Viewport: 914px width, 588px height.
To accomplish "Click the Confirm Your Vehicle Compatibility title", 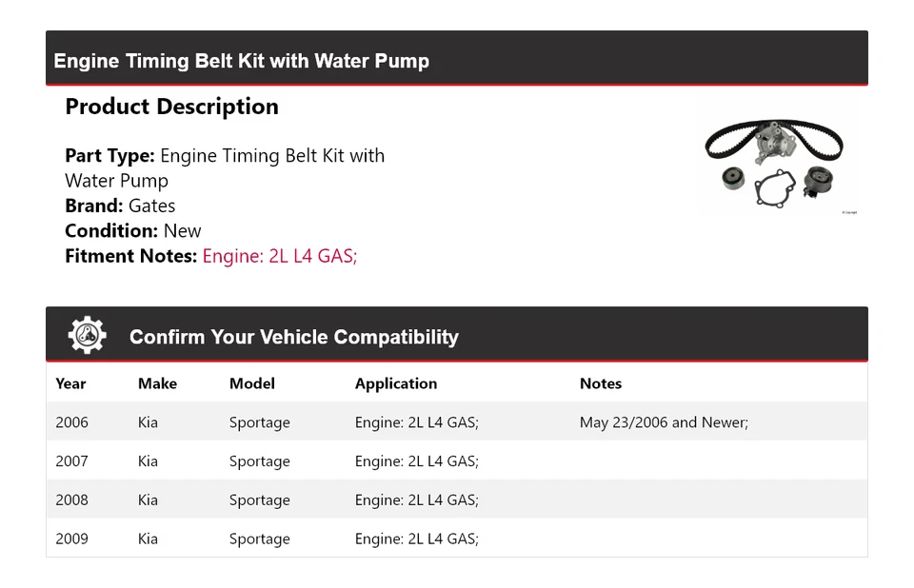I will point(293,337).
